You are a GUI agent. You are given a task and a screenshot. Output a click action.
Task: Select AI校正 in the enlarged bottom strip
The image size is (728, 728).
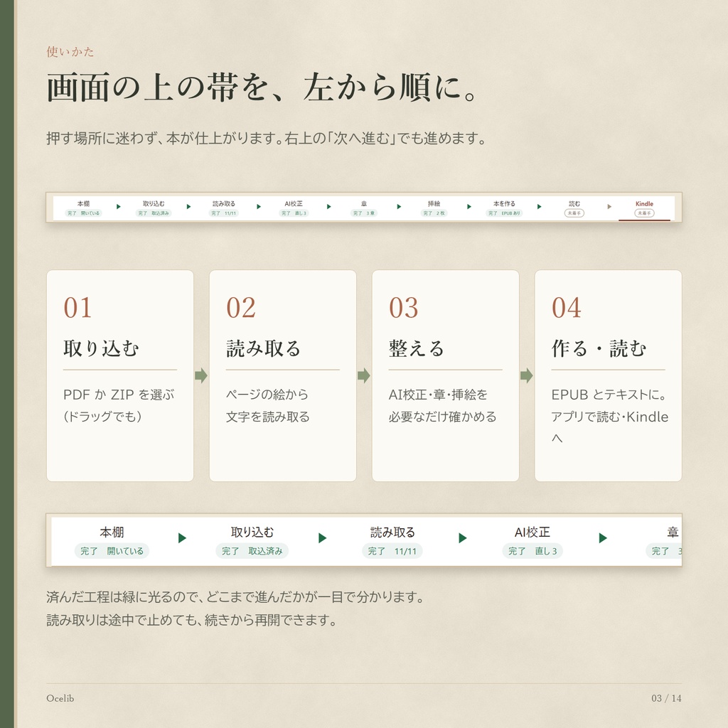(532, 541)
